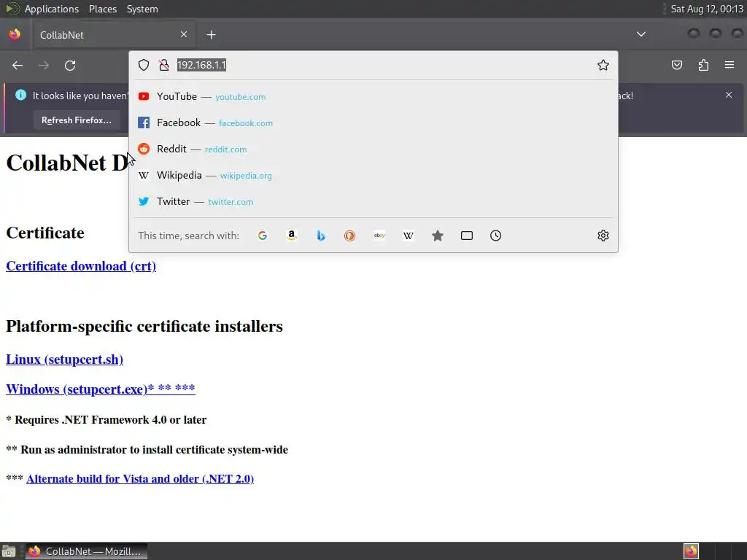The height and width of the screenshot is (560, 747).
Task: Click Firefox icon in bottom right tray
Action: (691, 551)
